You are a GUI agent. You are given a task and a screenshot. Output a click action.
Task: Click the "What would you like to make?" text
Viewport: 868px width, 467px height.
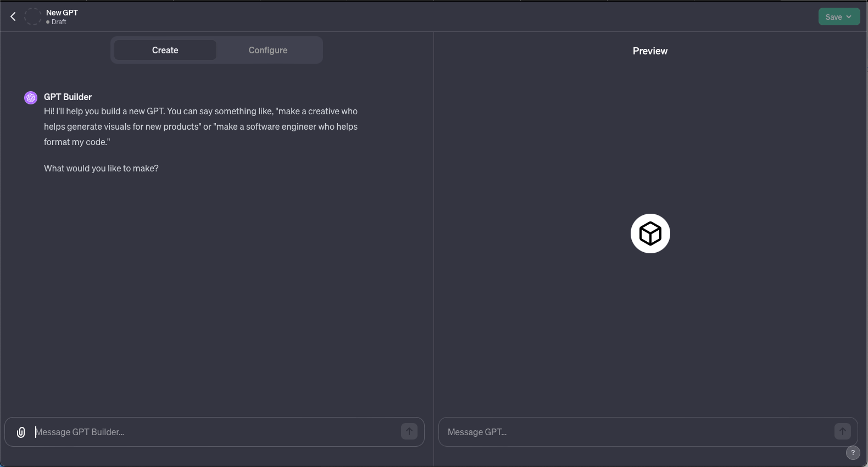[101, 168]
